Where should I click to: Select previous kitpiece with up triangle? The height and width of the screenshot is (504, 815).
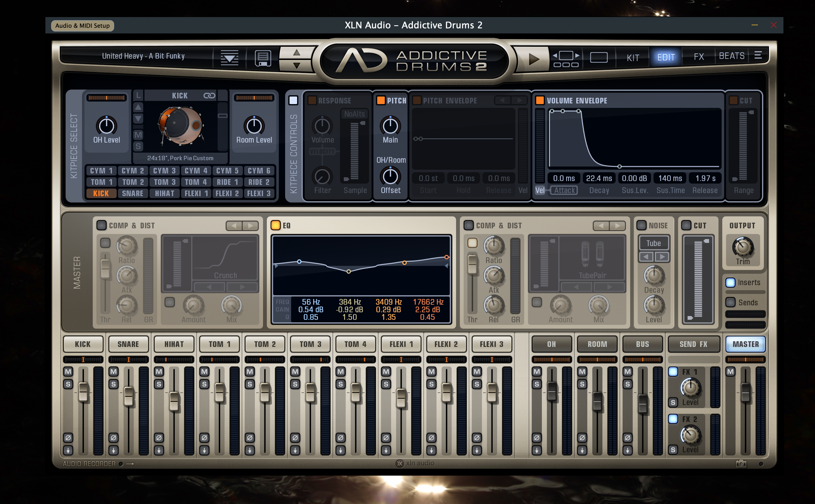(138, 107)
